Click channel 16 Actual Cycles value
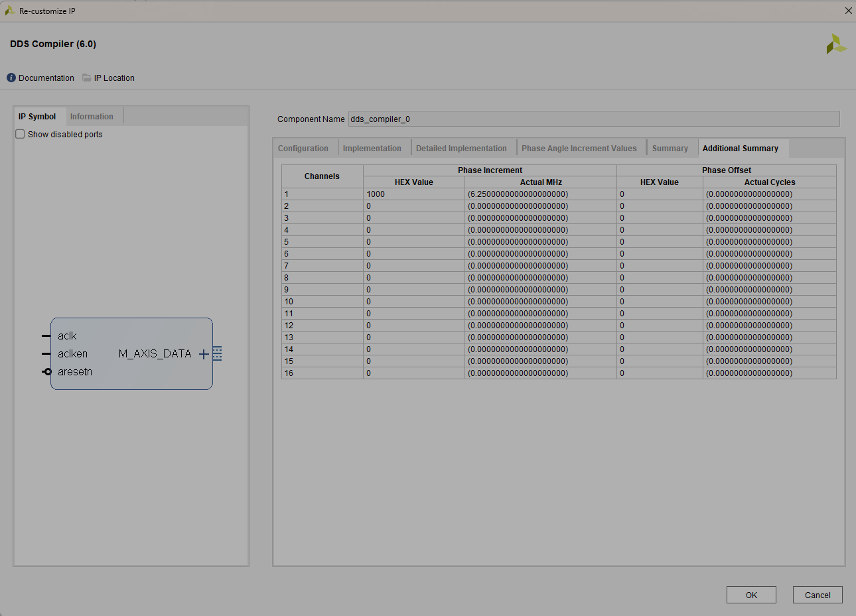The width and height of the screenshot is (856, 616). 770,373
